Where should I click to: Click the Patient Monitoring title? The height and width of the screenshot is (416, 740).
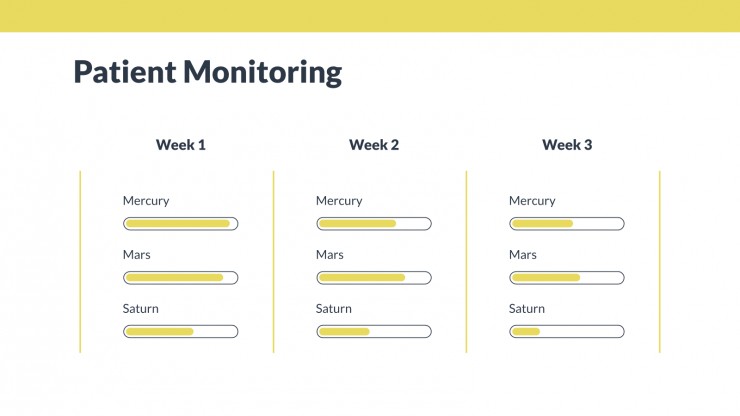point(208,72)
